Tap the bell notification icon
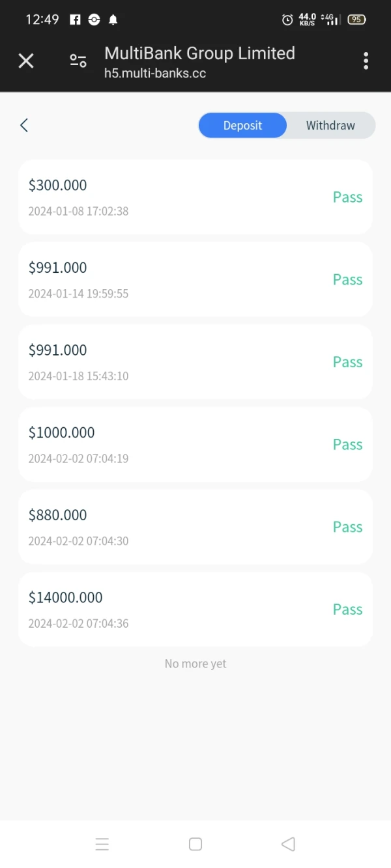391x868 pixels. [x=113, y=20]
